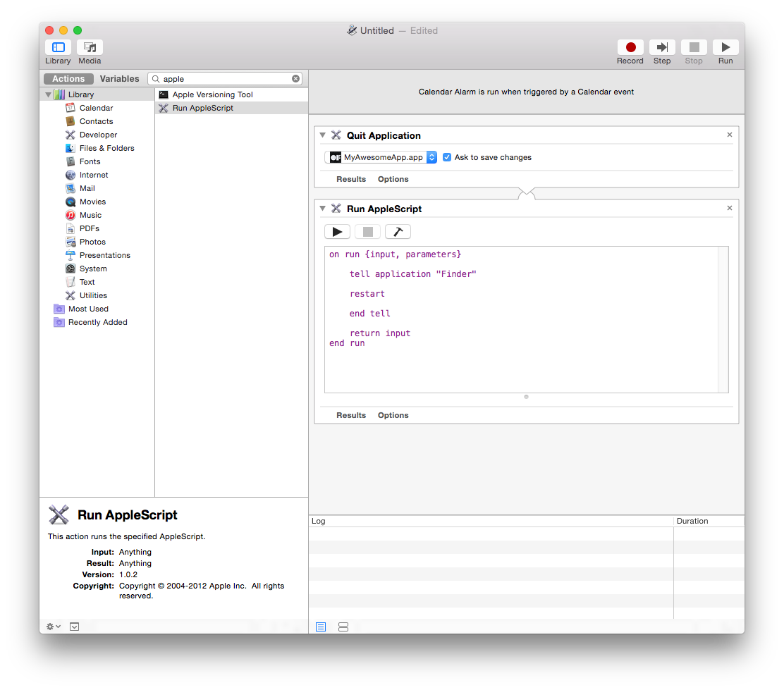Select the Contacts category
The image size is (784, 690).
pos(96,121)
